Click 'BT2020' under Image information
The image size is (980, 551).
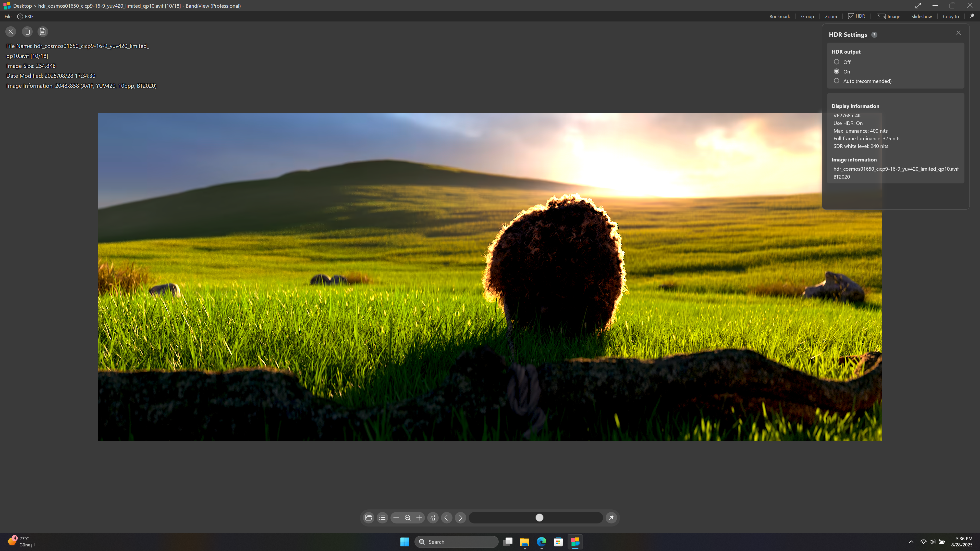point(841,177)
